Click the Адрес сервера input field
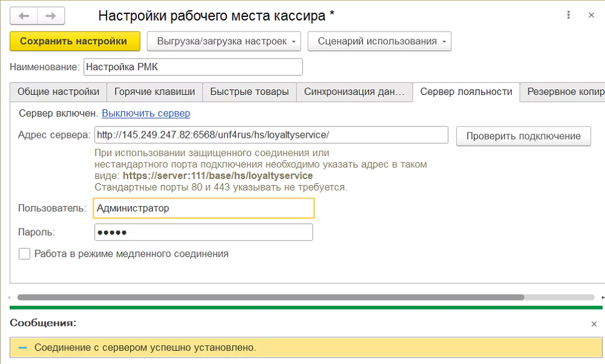The width and height of the screenshot is (605, 364). [271, 135]
